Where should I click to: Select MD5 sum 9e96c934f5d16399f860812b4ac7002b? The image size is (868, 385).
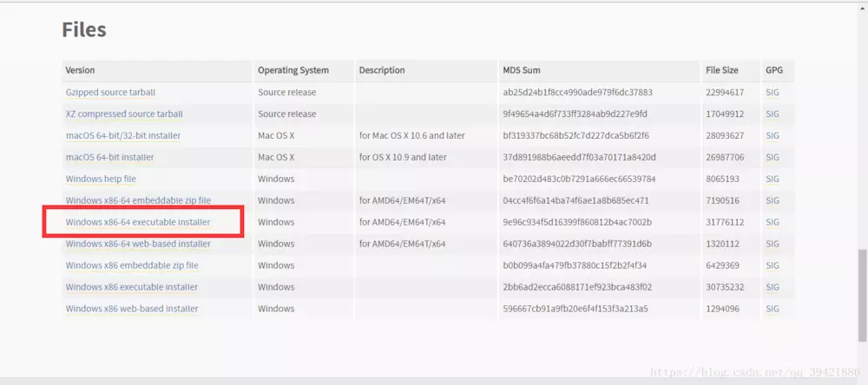(577, 222)
